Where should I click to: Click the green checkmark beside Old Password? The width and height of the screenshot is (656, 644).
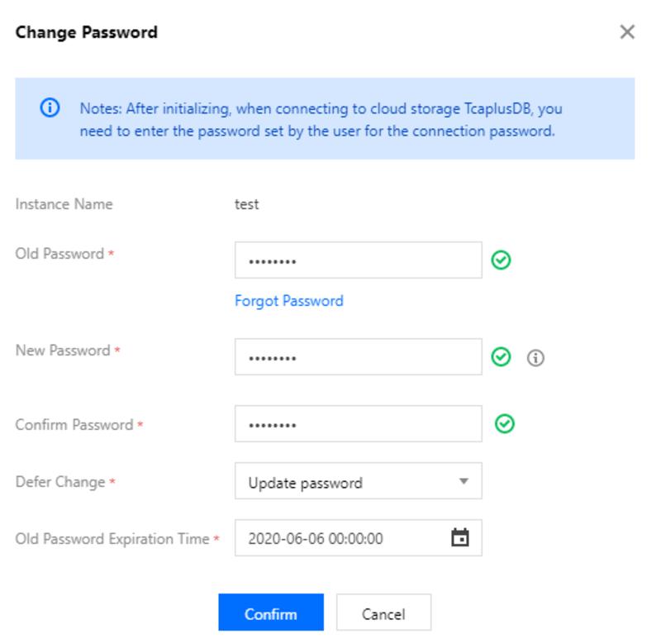pyautogui.click(x=501, y=260)
